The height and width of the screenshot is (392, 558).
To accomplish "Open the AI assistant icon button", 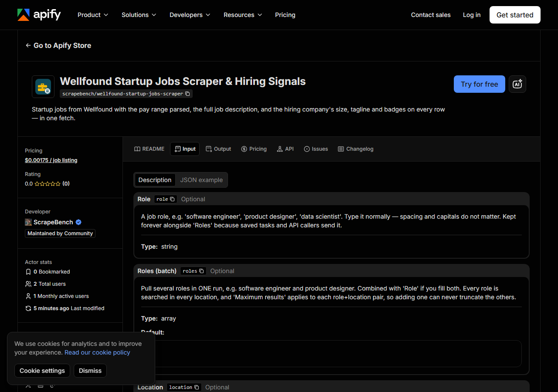I will point(517,84).
